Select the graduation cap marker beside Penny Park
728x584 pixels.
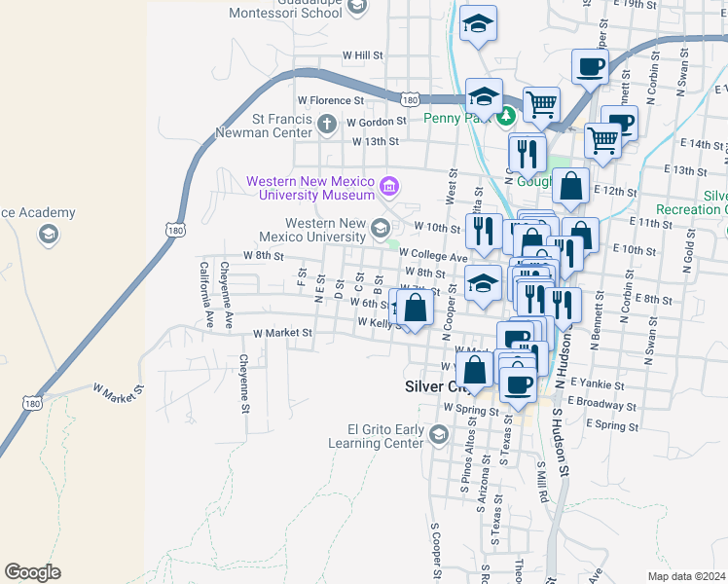(x=484, y=96)
